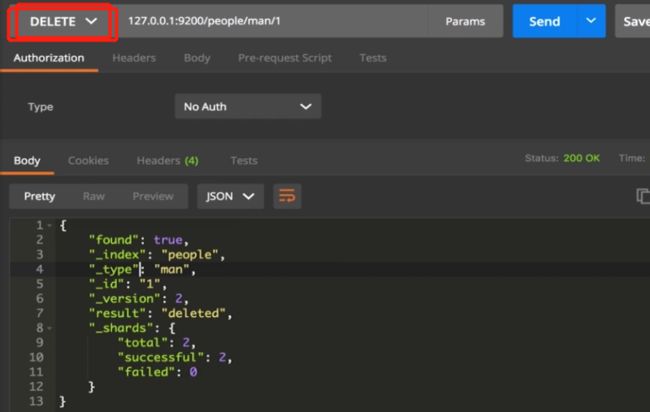Send the request
Screen dimensions: 650x412
(x=544, y=22)
